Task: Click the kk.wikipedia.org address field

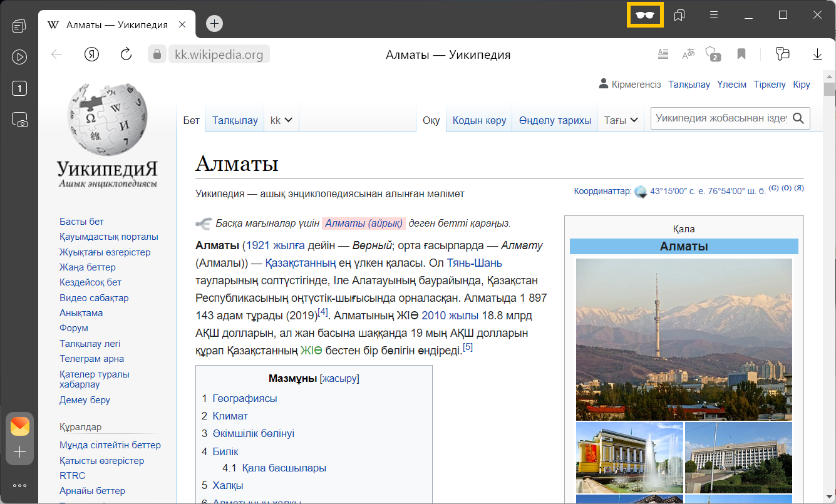Action: (x=219, y=54)
